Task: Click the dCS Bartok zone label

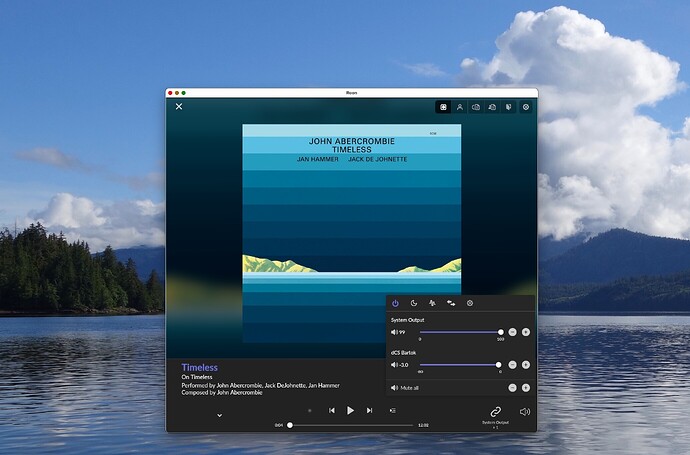Action: tap(403, 352)
